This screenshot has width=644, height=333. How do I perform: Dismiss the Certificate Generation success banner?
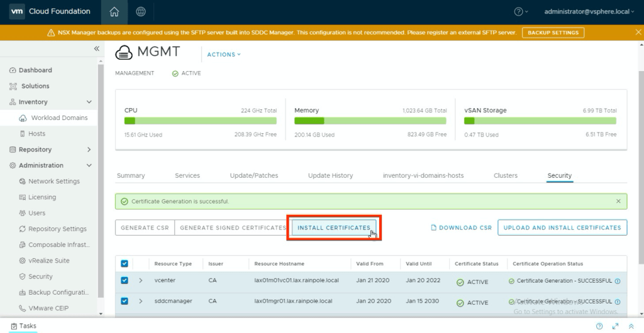(x=618, y=201)
